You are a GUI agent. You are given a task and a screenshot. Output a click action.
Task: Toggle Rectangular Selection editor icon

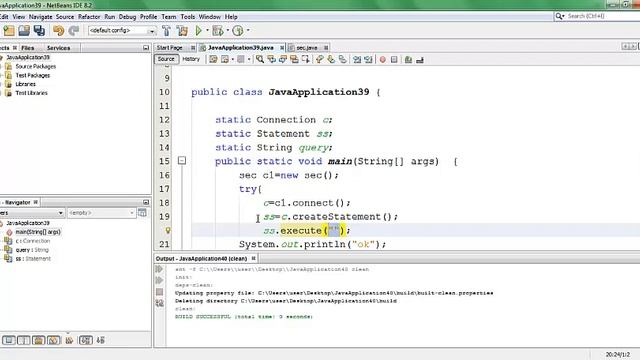[x=305, y=60]
